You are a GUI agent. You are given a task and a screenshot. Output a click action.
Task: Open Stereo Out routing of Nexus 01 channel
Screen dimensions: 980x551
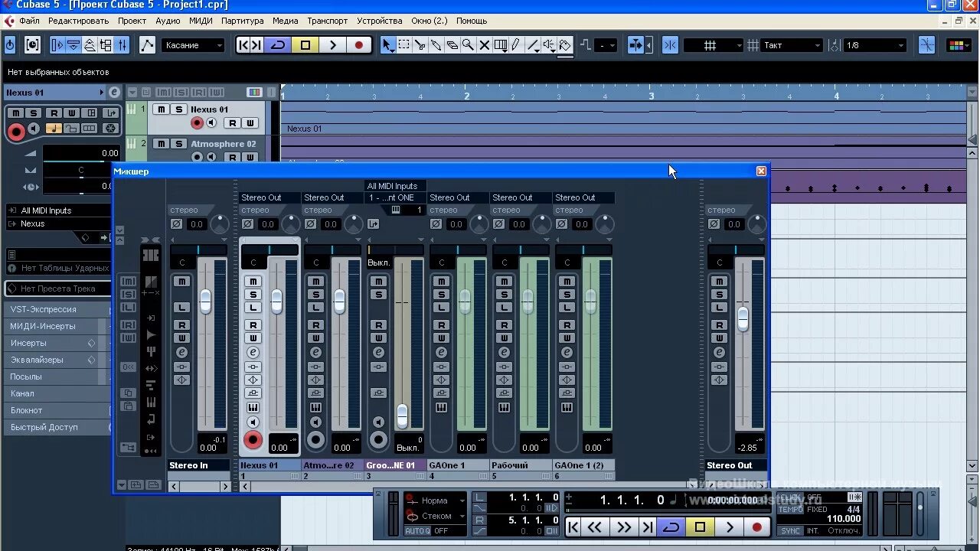[269, 197]
